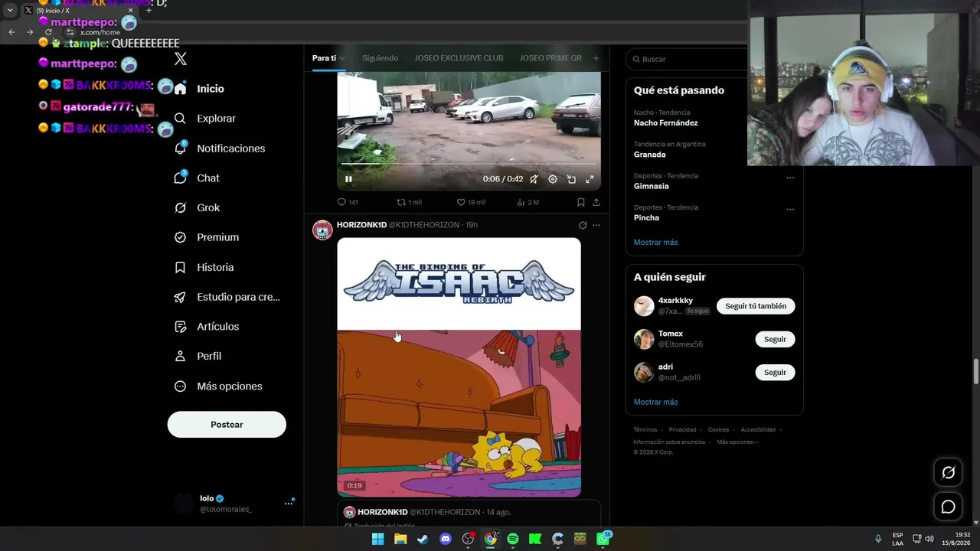This screenshot has width=980, height=551.
Task: Open WhatsApp from the taskbar
Action: pyautogui.click(x=603, y=539)
